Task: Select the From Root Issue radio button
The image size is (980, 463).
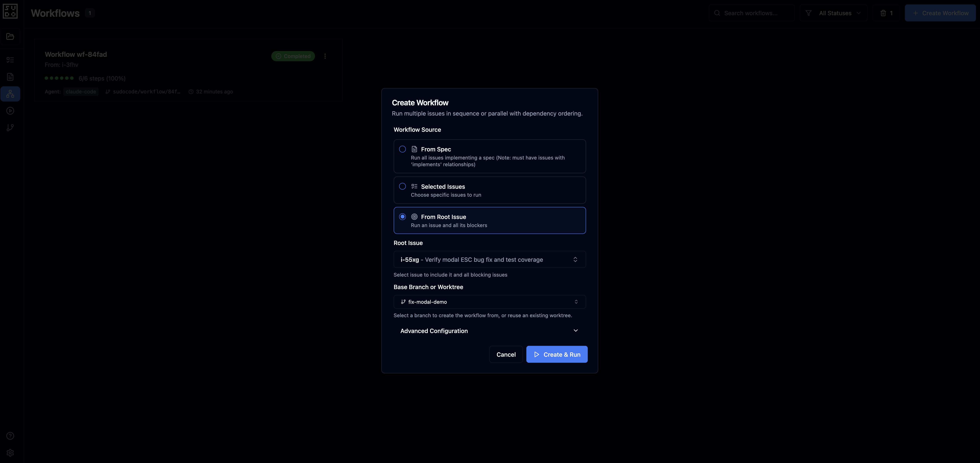Action: (x=402, y=216)
